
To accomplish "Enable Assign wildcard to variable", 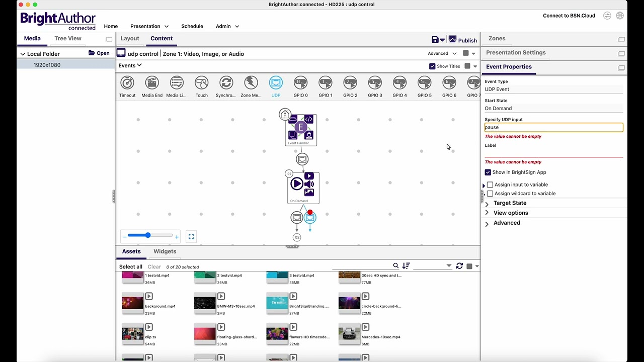I will click(x=490, y=194).
